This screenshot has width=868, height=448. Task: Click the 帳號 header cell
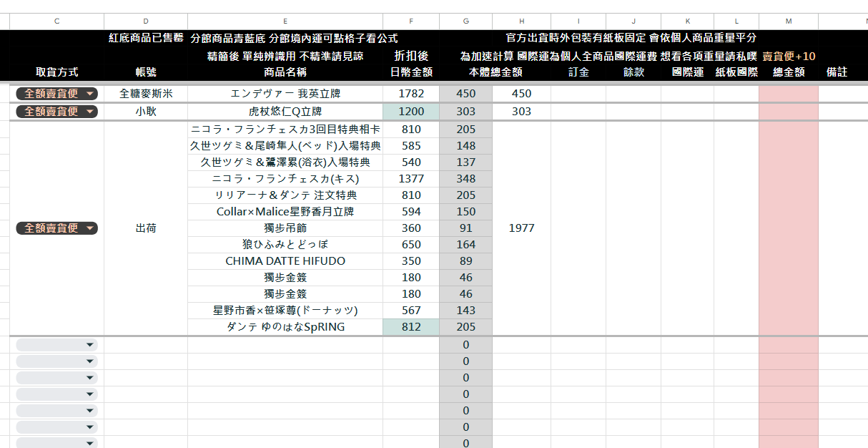(x=146, y=72)
